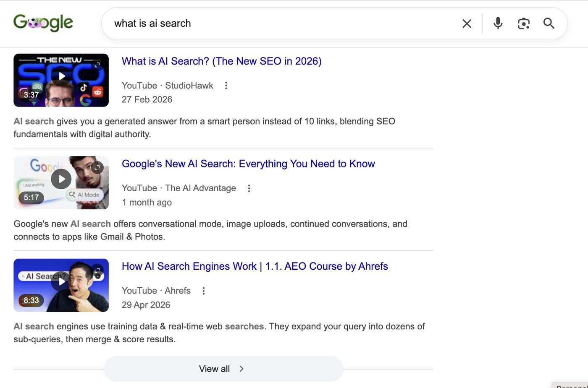
Task: Click the '1 month ago' date text
Action: 147,203
